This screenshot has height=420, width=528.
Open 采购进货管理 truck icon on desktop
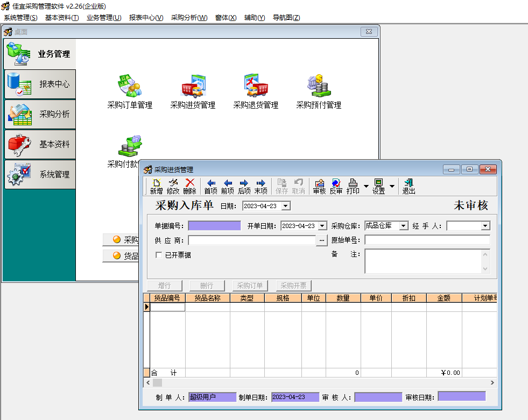tap(193, 92)
